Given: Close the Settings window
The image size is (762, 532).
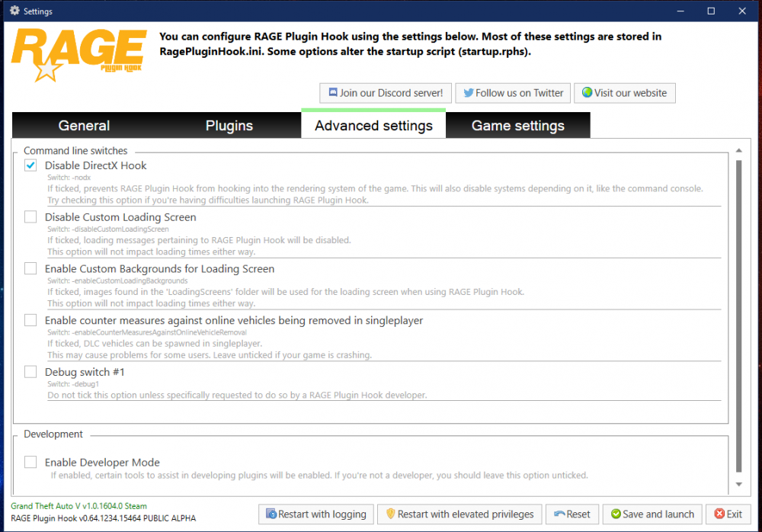Looking at the screenshot, I should [742, 11].
